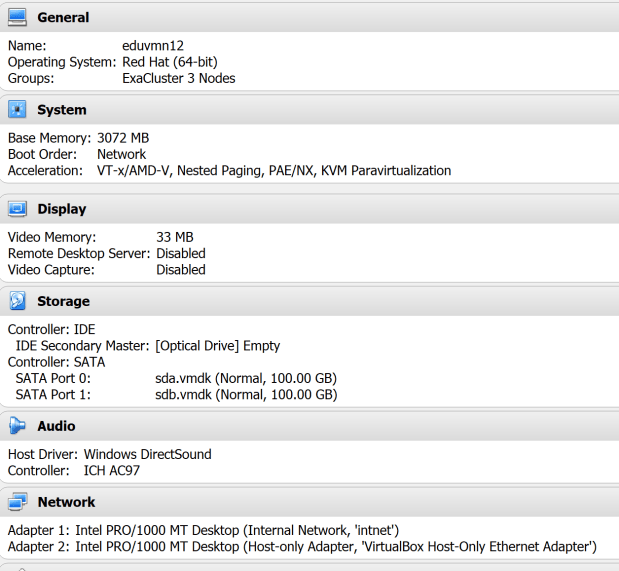Click Remote Desktop Server Disabled value

[181, 253]
